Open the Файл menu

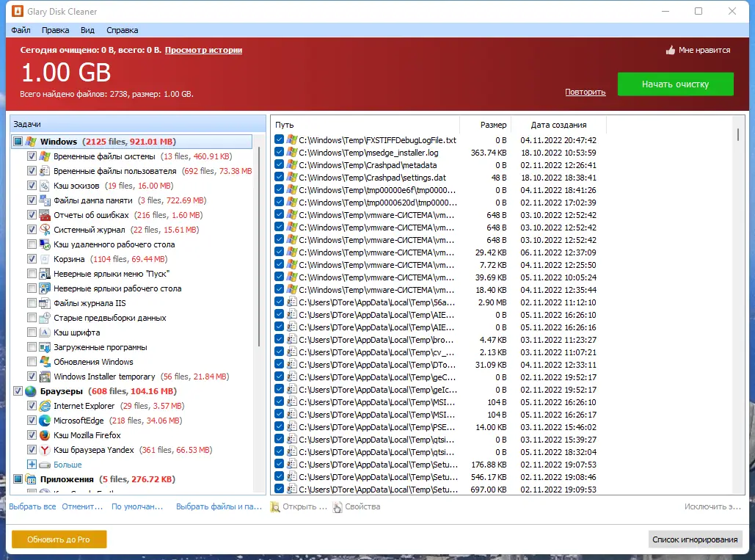click(x=21, y=30)
